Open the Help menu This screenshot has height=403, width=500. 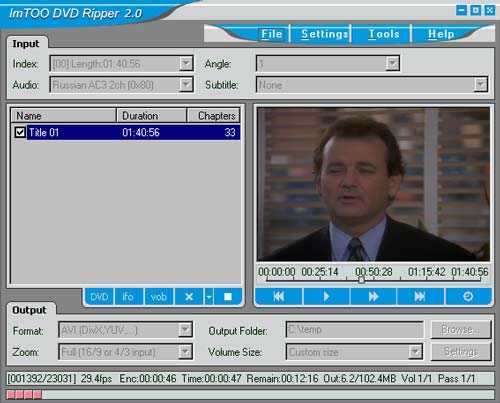[441, 34]
